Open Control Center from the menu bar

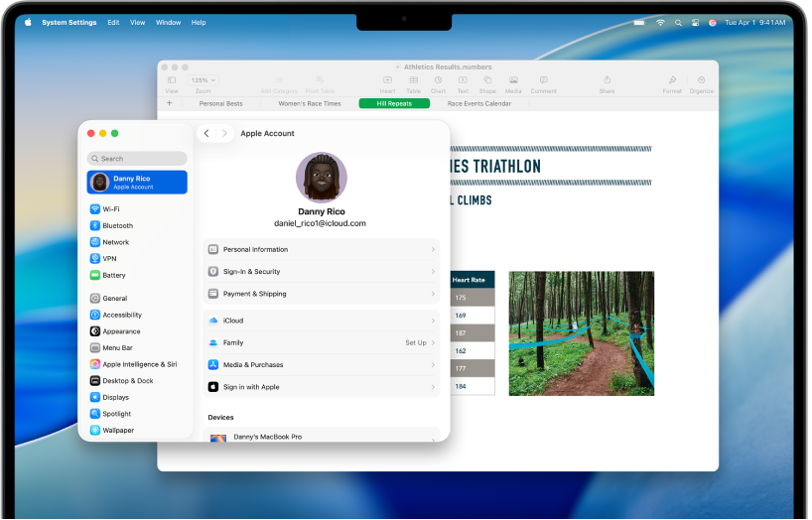[x=696, y=22]
